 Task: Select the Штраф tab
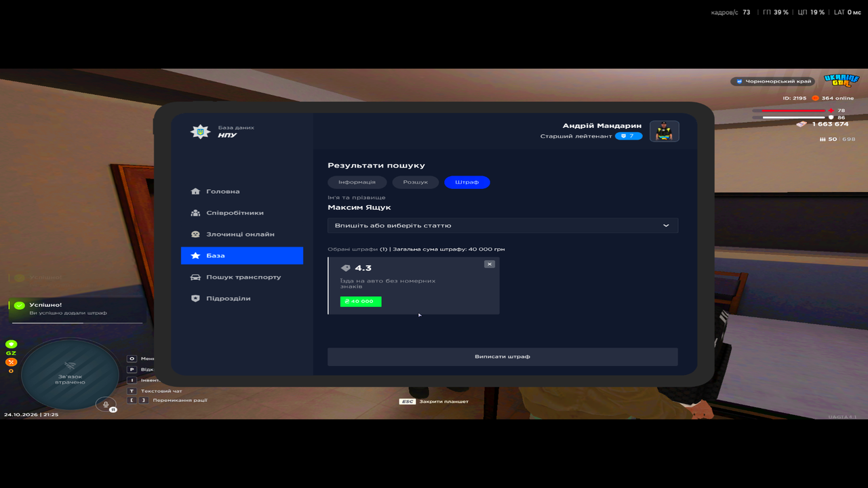click(x=467, y=182)
